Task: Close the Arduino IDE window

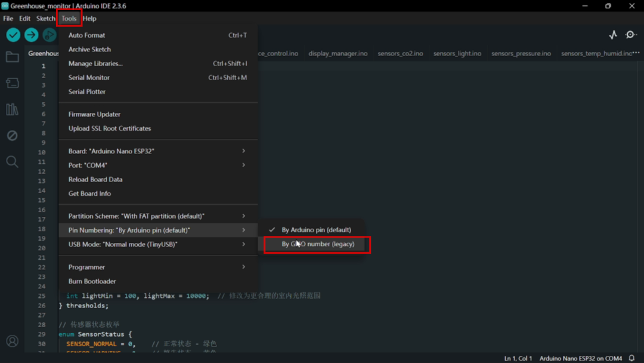Action: [631, 6]
